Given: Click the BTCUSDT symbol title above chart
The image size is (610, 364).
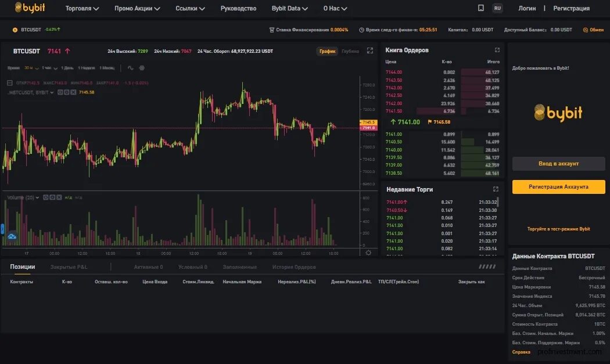Looking at the screenshot, I should pyautogui.click(x=27, y=51).
